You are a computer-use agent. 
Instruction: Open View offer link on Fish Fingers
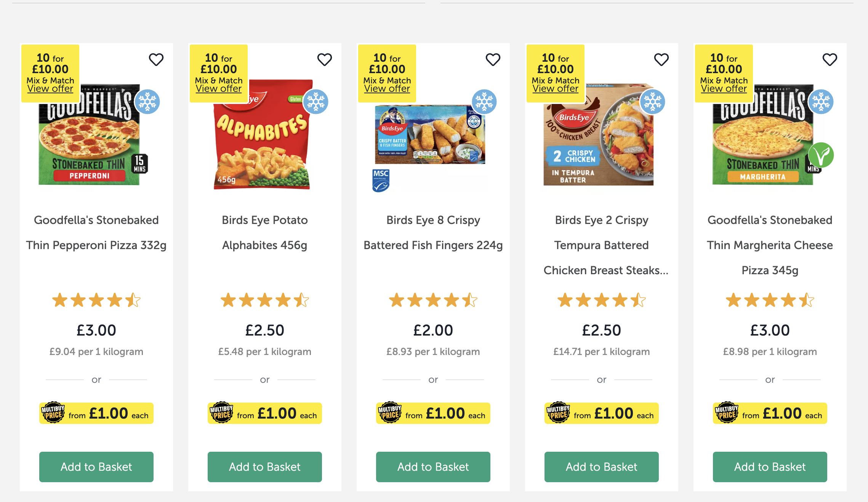pyautogui.click(x=387, y=89)
